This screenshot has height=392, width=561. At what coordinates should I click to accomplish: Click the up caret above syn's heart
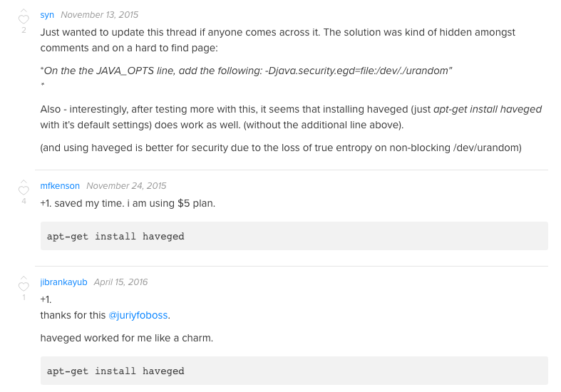[24, 11]
